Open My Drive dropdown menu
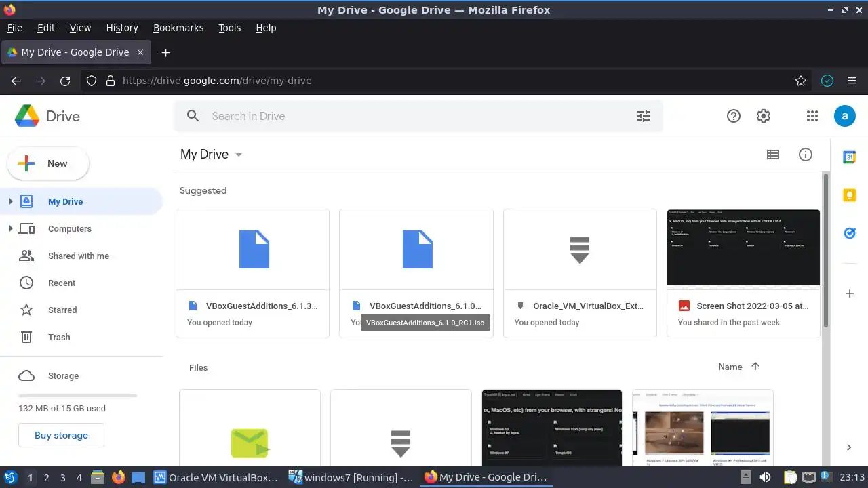Screen dimensions: 868x488 (212, 155)
